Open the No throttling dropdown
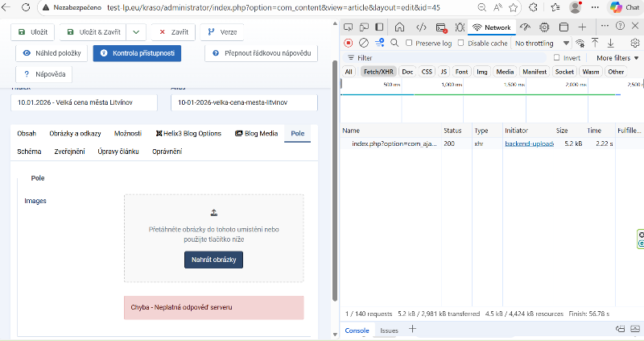This screenshot has height=341, width=644. (x=542, y=43)
